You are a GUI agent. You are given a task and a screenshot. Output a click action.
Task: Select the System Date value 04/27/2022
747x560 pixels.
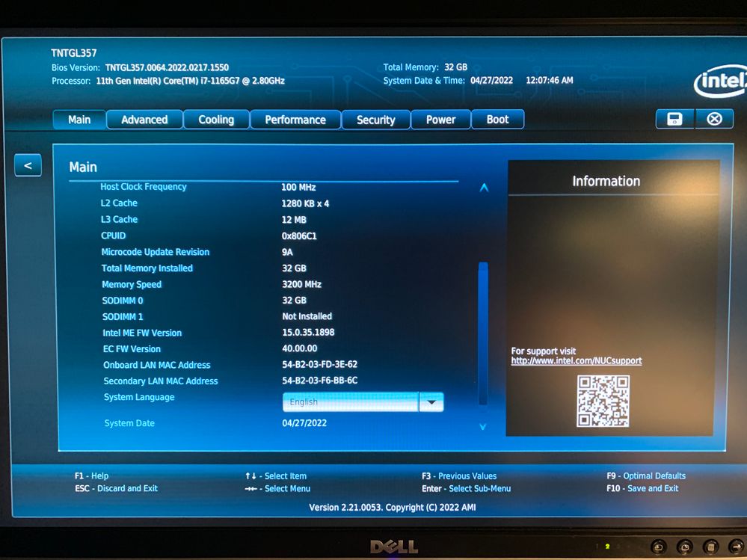(x=304, y=423)
